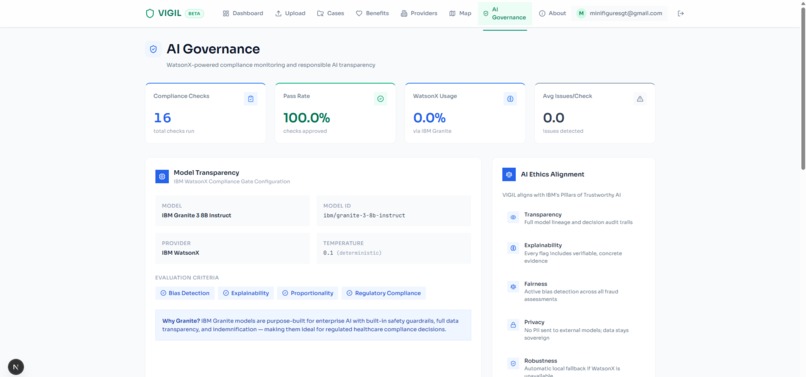Click the Proportionality criteria chip
This screenshot has height=377, width=806.
click(x=307, y=293)
